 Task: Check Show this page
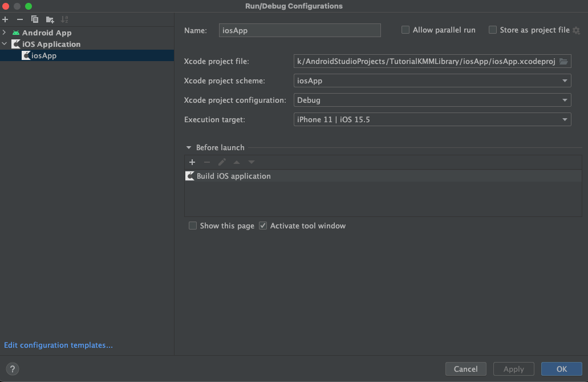(193, 226)
